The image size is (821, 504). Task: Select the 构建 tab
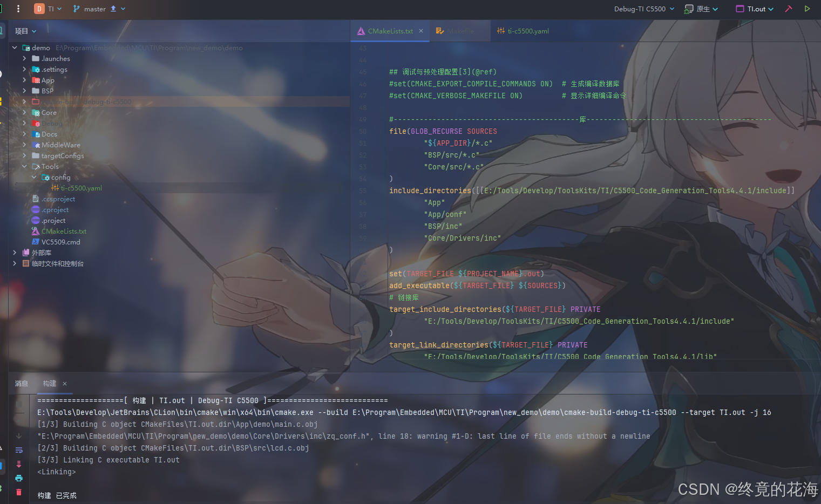coord(50,384)
